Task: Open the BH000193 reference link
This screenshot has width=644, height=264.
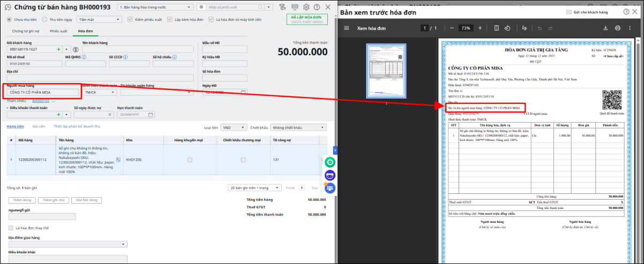Action: [41, 101]
